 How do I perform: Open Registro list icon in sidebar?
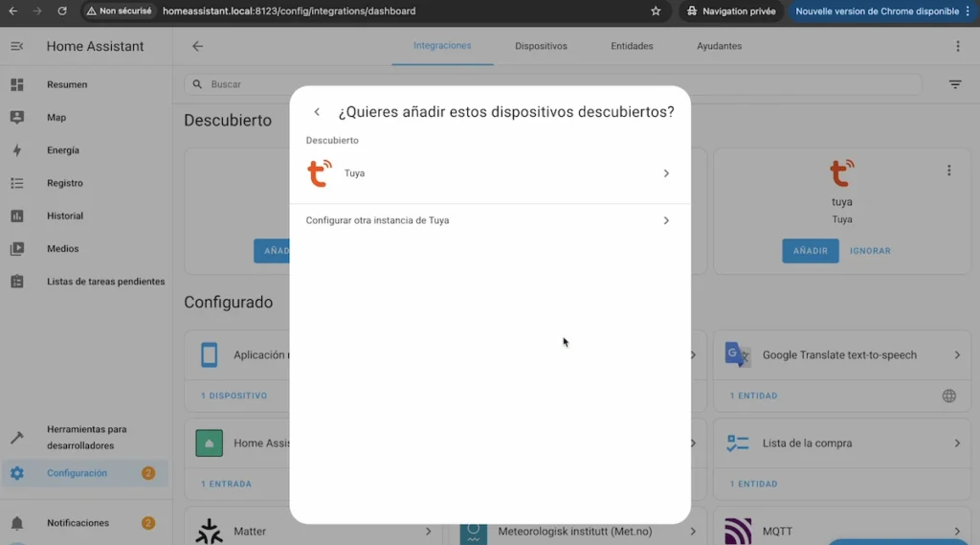point(17,183)
